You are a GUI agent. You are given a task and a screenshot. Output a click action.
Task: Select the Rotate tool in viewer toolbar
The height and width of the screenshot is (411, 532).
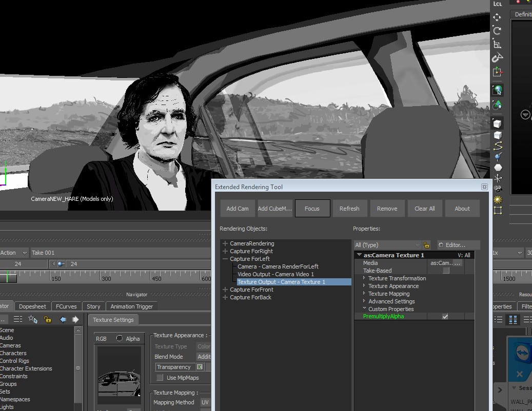point(497,31)
